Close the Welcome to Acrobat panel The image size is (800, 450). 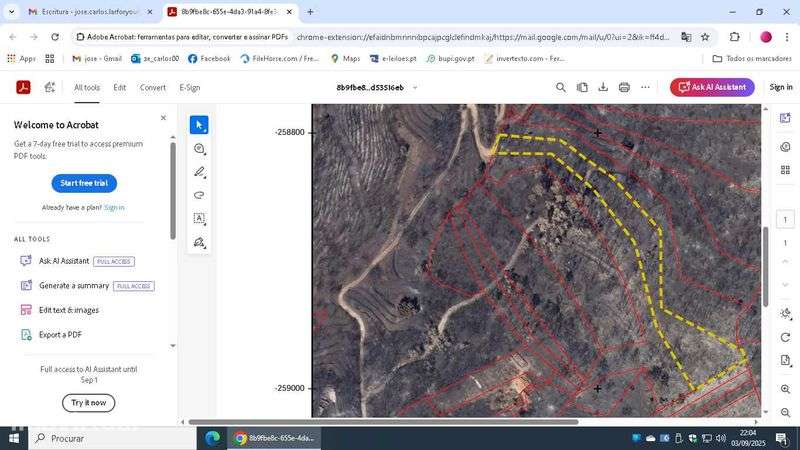pyautogui.click(x=163, y=118)
